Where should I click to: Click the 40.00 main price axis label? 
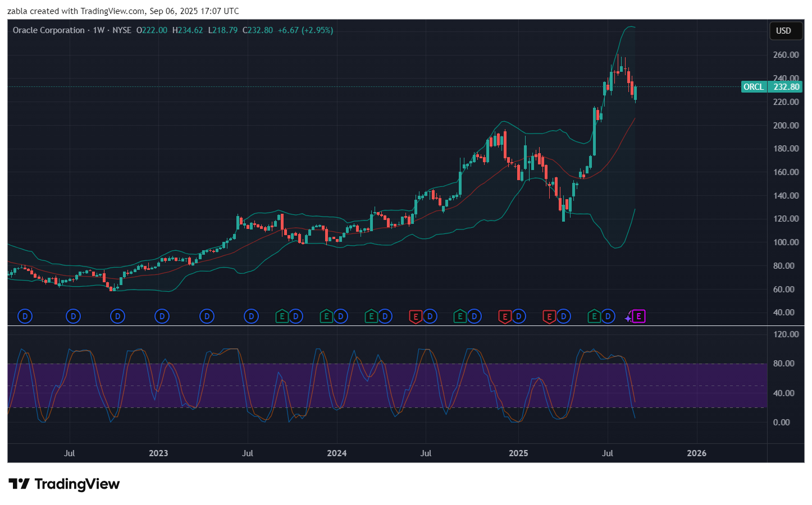783,313
